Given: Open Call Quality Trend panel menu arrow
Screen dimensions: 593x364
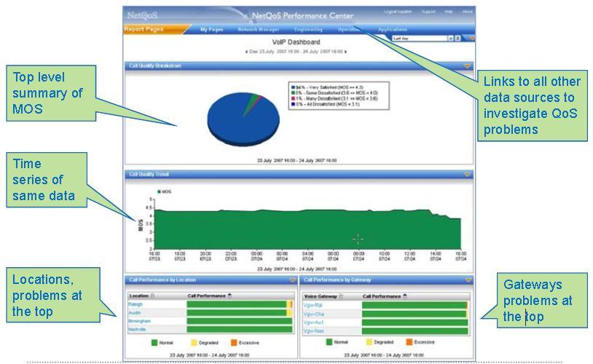Looking at the screenshot, I should pos(468,174).
